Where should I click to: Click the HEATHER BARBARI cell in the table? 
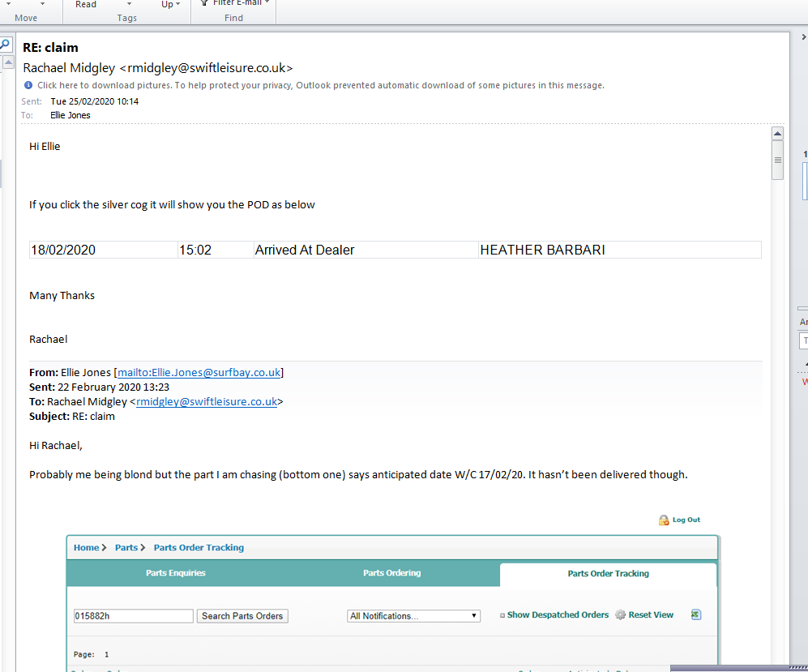click(620, 250)
